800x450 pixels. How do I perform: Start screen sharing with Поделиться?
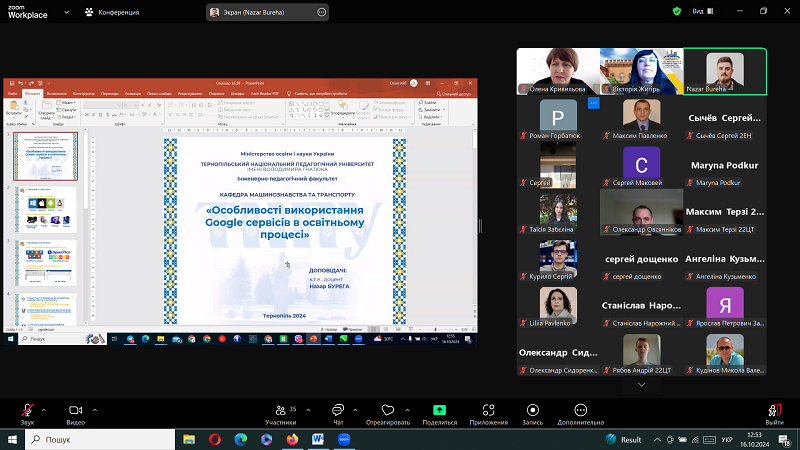[x=439, y=414]
